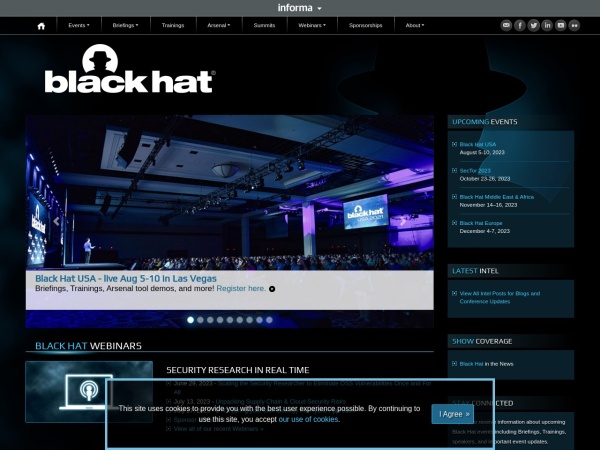Viewport: 600px width, 450px height.
Task: Click bullet icon beside SecTor 2023
Action: point(454,171)
